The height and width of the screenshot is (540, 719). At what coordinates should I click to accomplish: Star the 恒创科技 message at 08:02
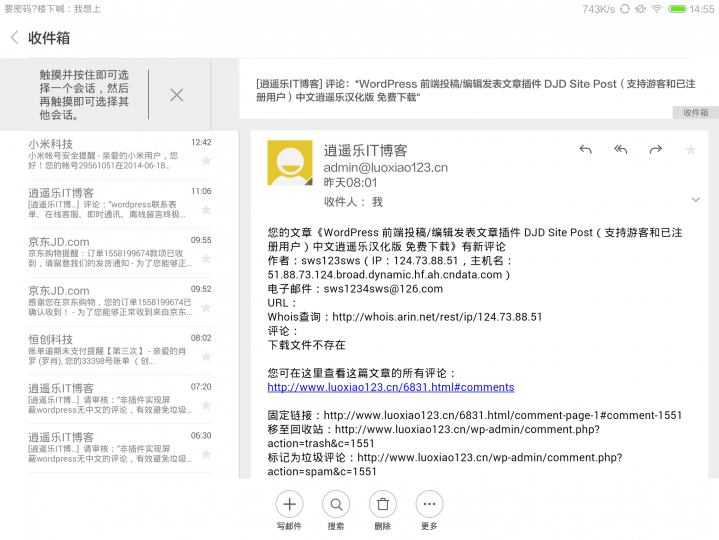[x=206, y=356]
